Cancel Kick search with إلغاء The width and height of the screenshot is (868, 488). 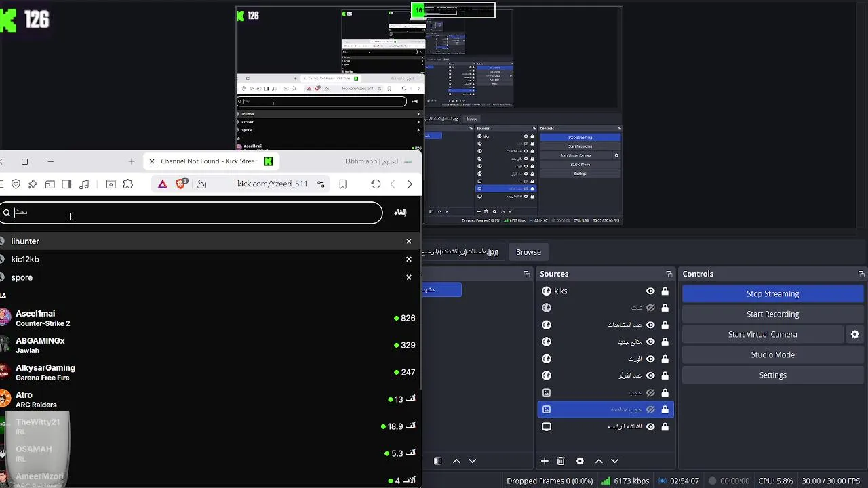click(401, 212)
